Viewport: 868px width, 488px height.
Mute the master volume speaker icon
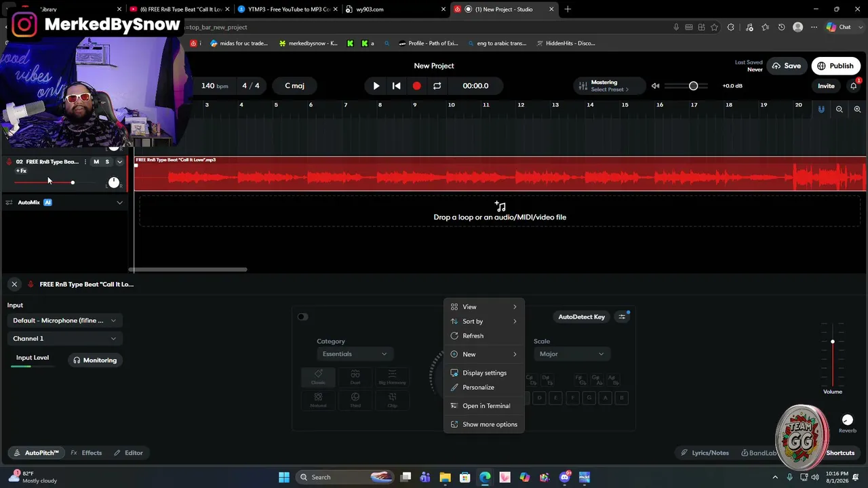655,86
